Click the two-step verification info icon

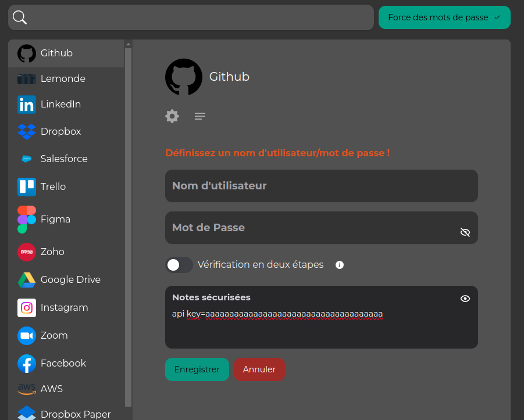340,265
